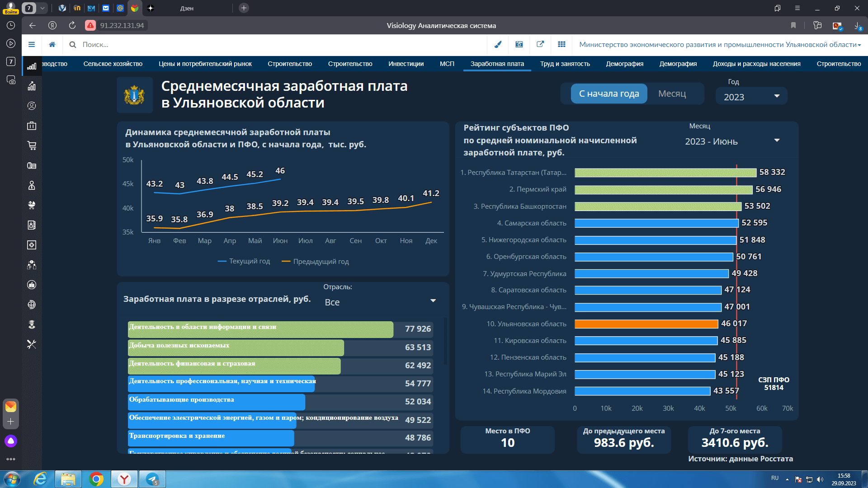
Task: Open the ministry selector dropdown
Action: (x=720, y=44)
